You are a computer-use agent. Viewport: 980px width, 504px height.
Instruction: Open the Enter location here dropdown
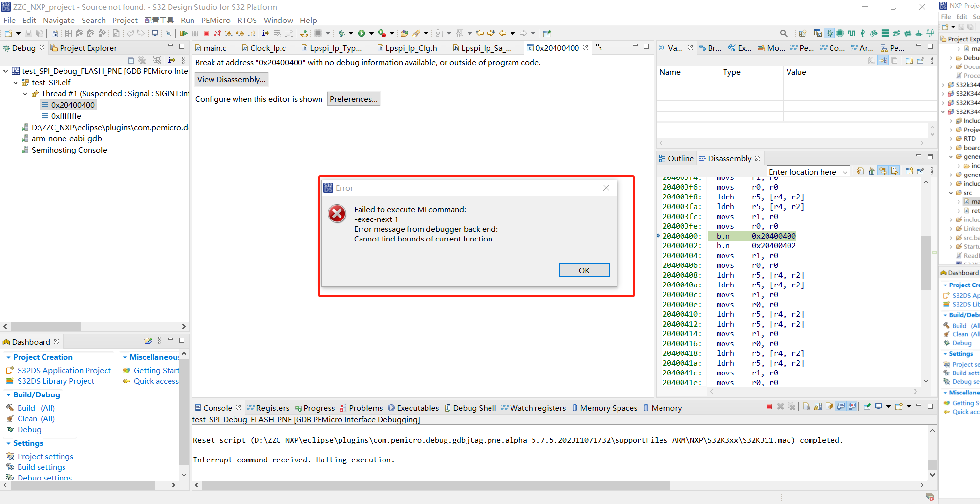pyautogui.click(x=846, y=171)
